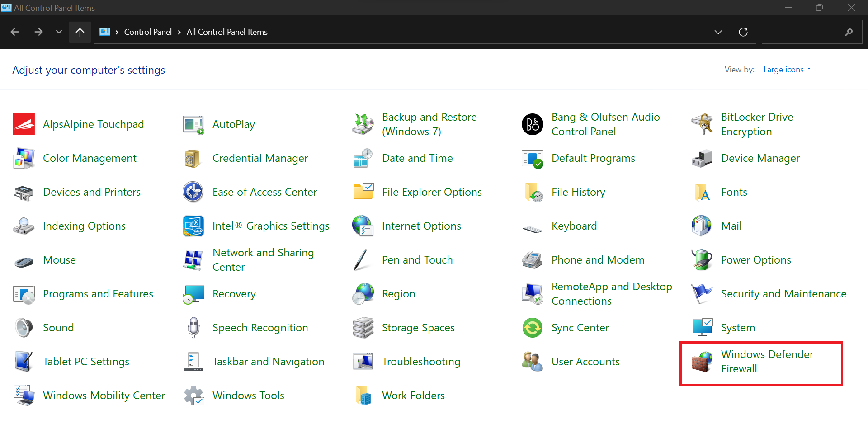The height and width of the screenshot is (438, 868).
Task: Open the Recovery icon
Action: click(193, 294)
